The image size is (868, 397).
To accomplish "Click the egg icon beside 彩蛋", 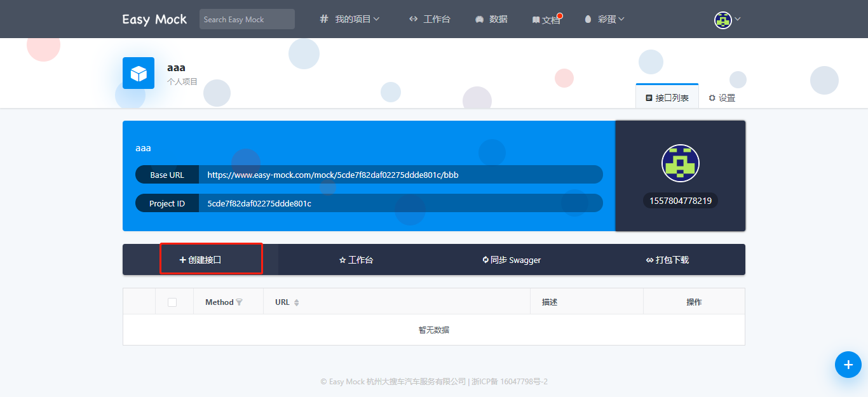I will click(588, 19).
